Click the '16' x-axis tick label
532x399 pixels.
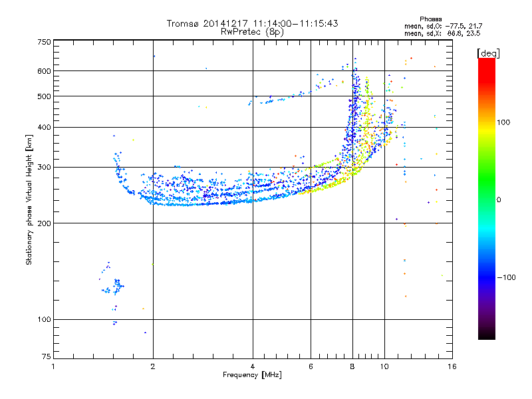(452, 366)
